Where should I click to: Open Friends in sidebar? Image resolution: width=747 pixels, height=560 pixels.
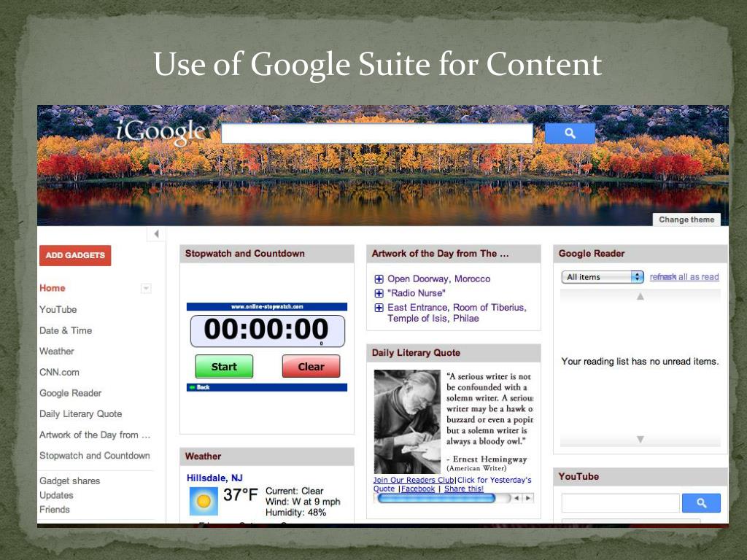pyautogui.click(x=55, y=510)
